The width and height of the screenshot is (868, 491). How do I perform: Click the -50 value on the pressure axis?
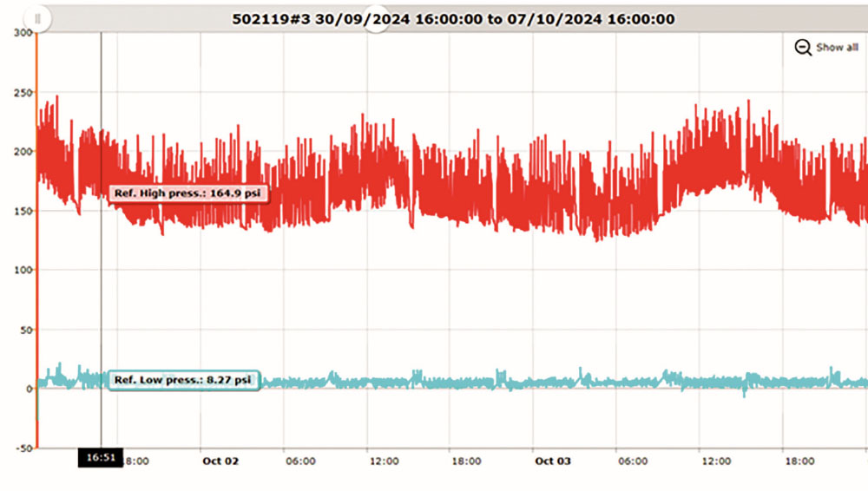(22, 448)
